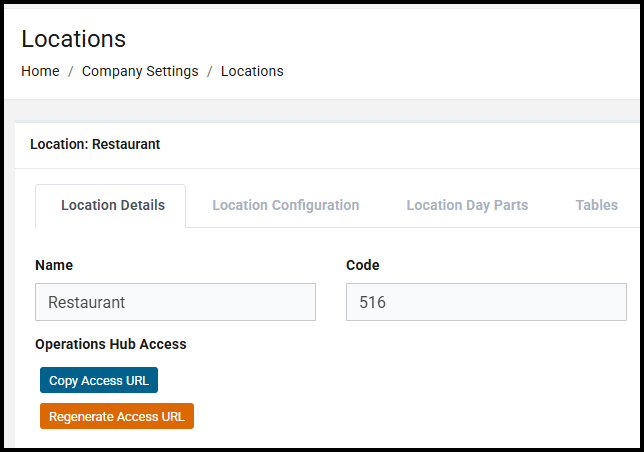Switch to the Location Day Parts tab
The height and width of the screenshot is (452, 644).
pyautogui.click(x=467, y=205)
